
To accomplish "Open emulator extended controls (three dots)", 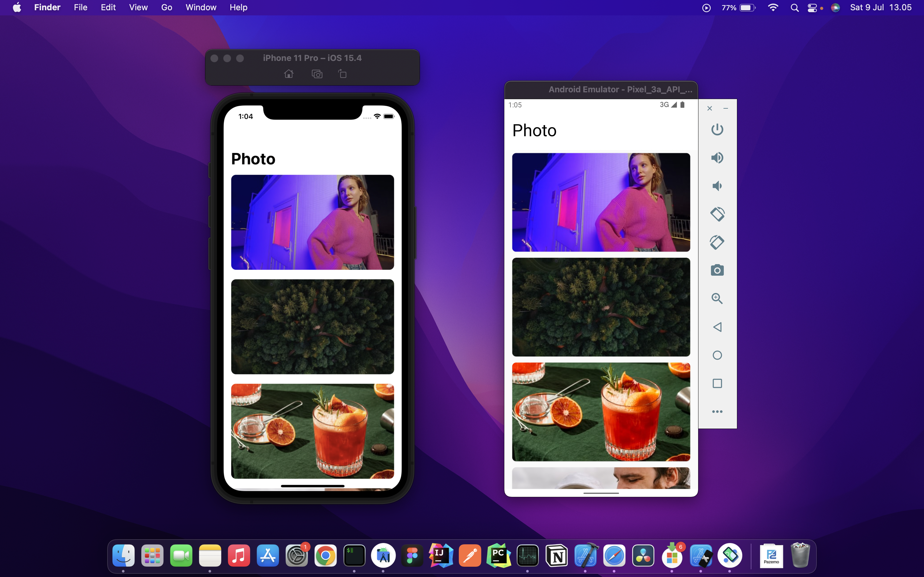I will (x=717, y=411).
